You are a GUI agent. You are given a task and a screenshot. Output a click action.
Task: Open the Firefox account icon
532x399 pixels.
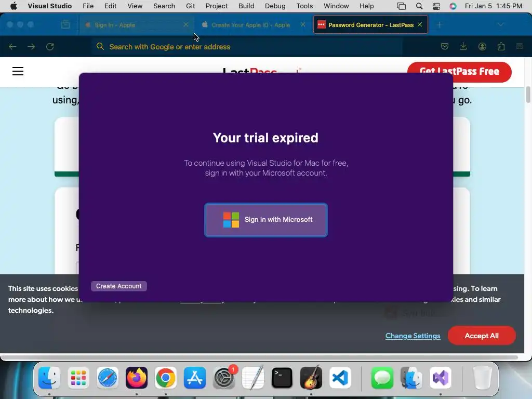[x=482, y=46]
